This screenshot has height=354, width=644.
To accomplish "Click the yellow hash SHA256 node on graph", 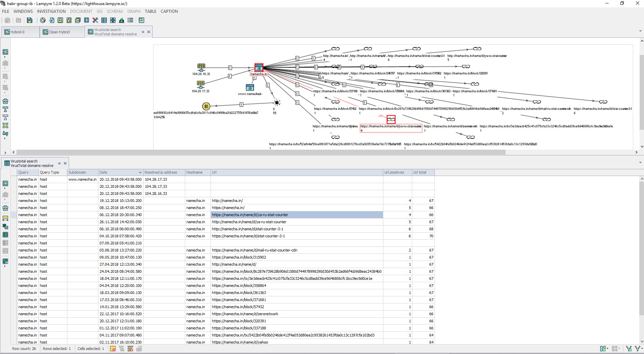I will click(x=206, y=106).
